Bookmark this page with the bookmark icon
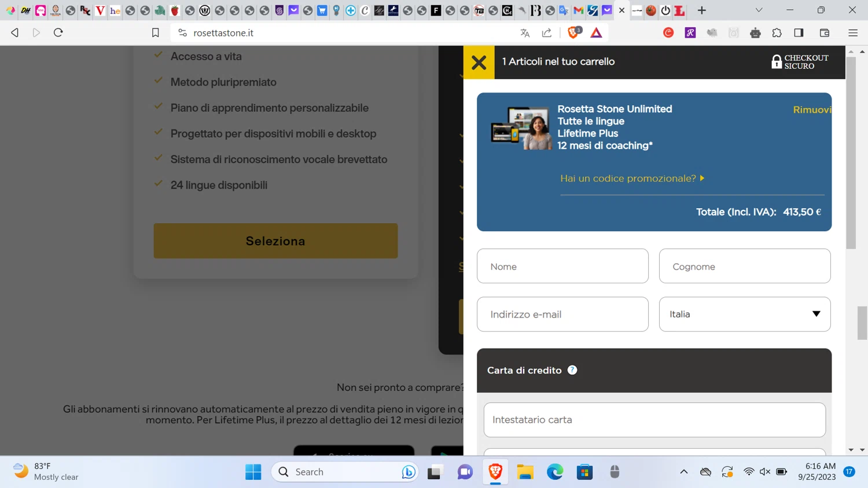The height and width of the screenshot is (488, 868). 155,33
